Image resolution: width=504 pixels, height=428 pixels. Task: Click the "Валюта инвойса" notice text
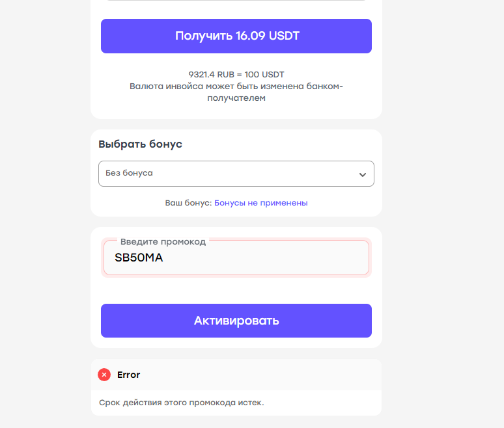click(x=163, y=87)
